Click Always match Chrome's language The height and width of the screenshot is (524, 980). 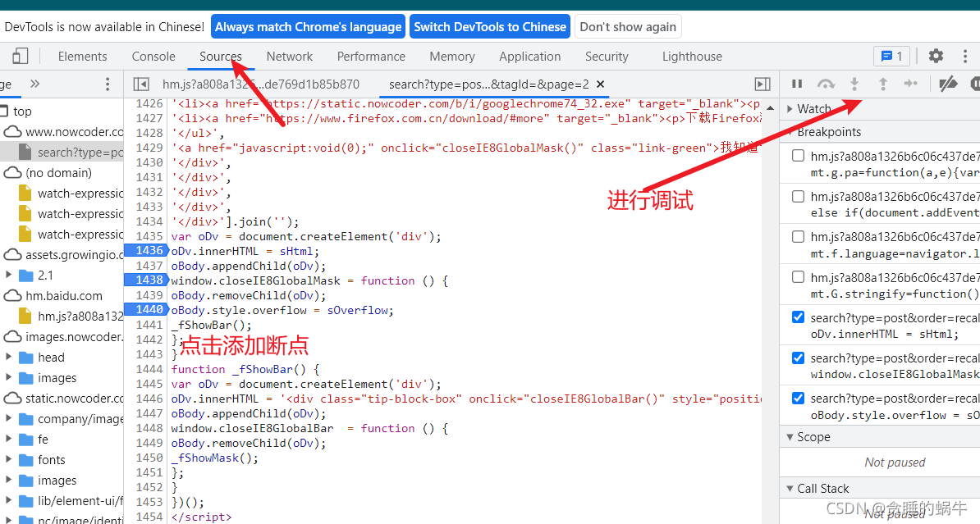308,27
